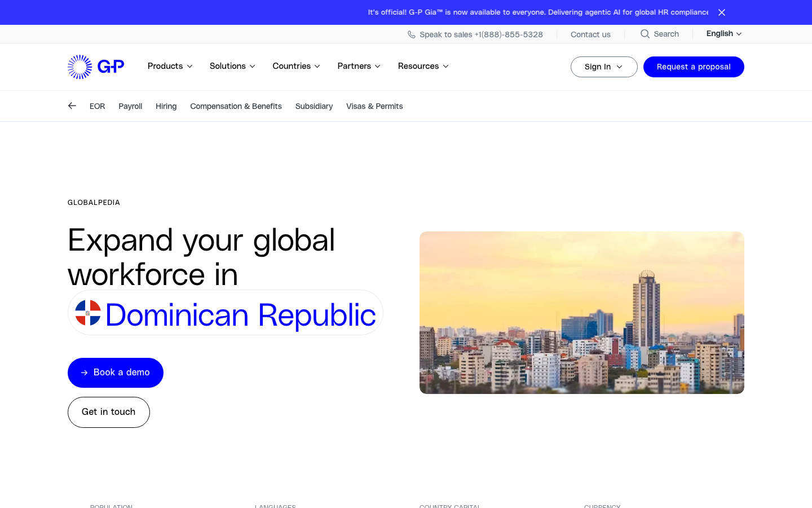Viewport: 812px width, 508px height.
Task: Click Request a proposal button
Action: point(694,67)
